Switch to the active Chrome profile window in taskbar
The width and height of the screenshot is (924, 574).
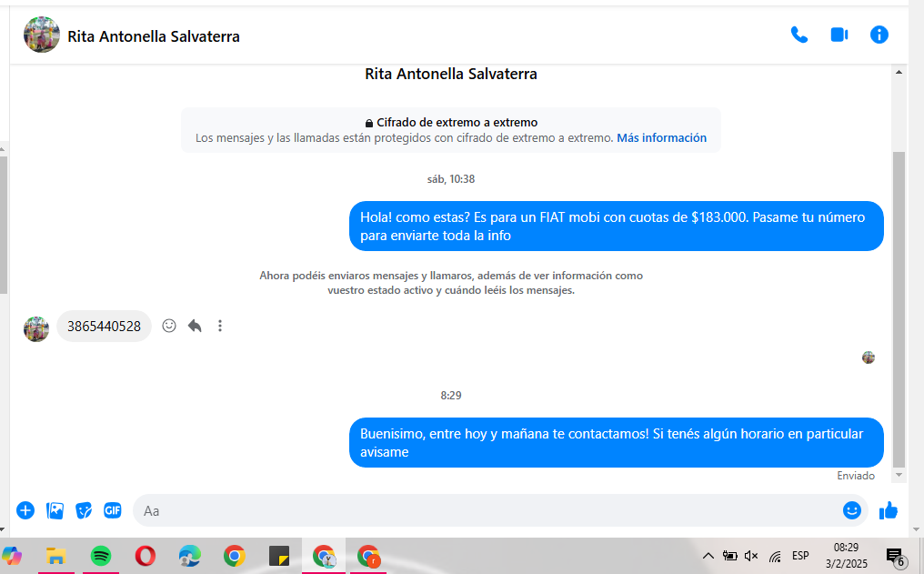point(324,556)
